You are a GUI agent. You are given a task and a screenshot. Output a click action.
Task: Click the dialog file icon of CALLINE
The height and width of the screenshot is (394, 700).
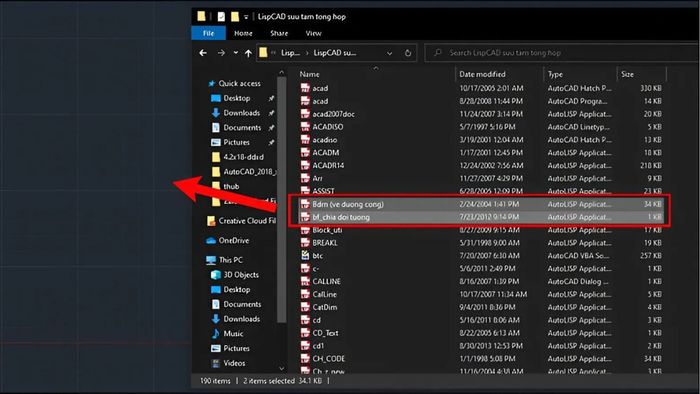tap(305, 281)
